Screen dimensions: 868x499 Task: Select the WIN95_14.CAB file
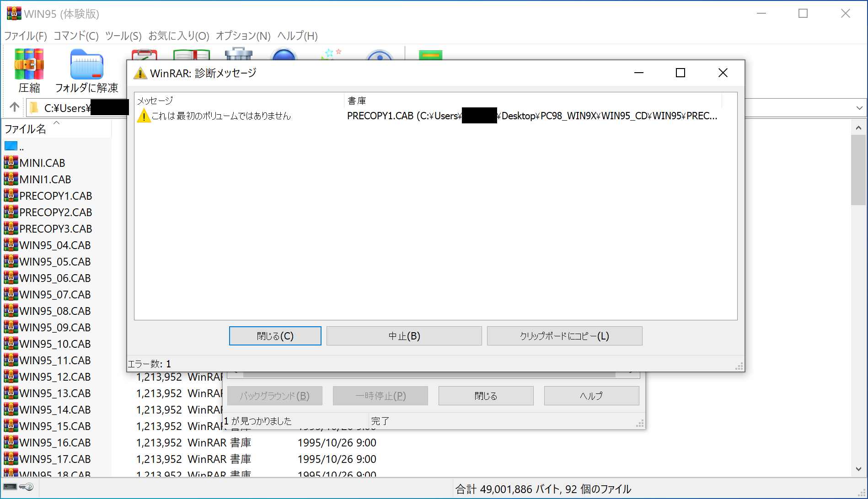point(55,409)
